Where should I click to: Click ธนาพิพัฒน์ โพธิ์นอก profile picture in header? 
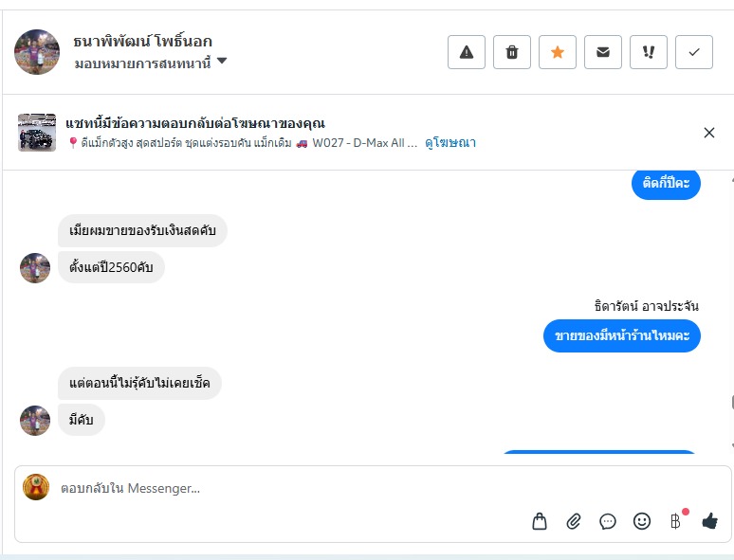click(x=37, y=52)
